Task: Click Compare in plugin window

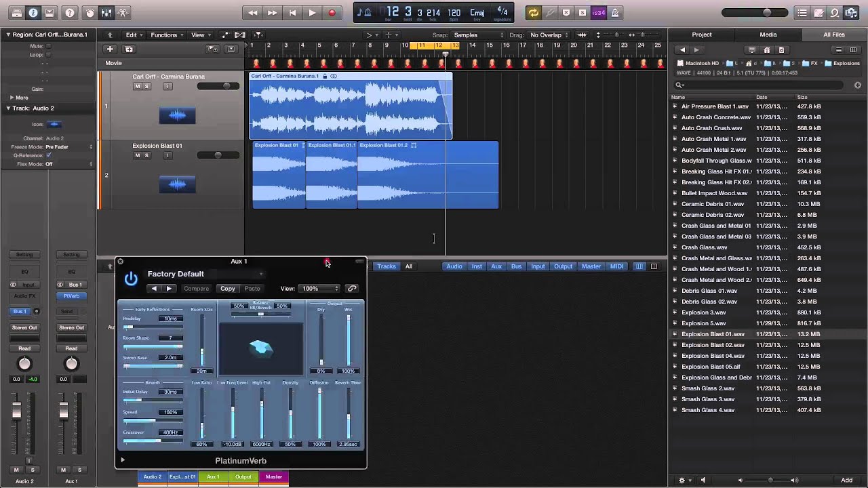Action: click(196, 289)
